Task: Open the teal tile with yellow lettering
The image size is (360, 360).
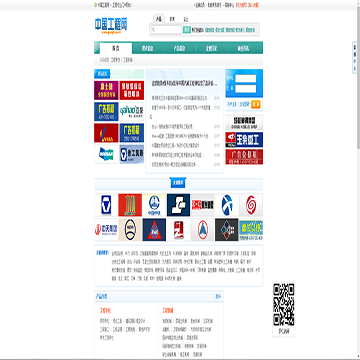Action: 251,230
